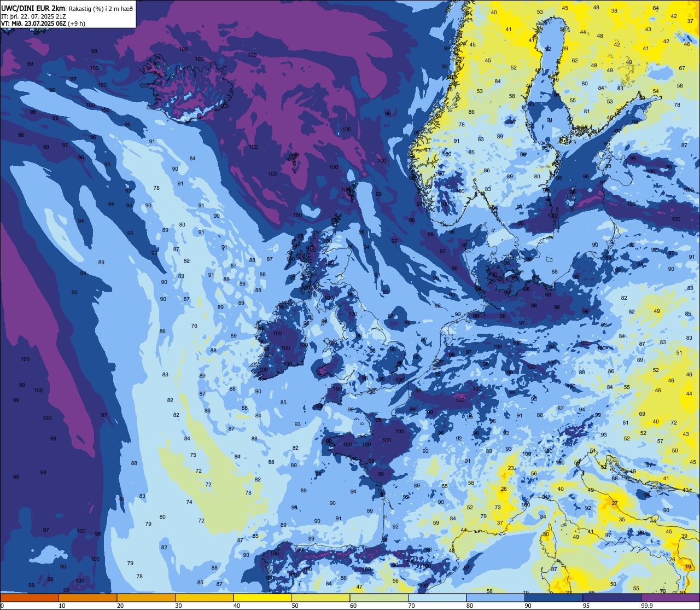Viewport: 700px width, 610px height.
Task: Click the parameter label Rakastig (%) í 2 m hæð
Action: coord(101,9)
